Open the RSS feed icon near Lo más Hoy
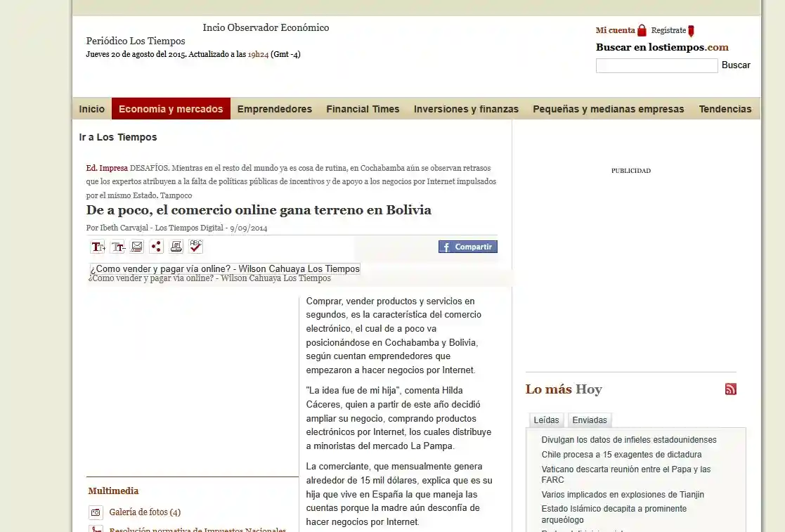785x532 pixels. pyautogui.click(x=731, y=389)
